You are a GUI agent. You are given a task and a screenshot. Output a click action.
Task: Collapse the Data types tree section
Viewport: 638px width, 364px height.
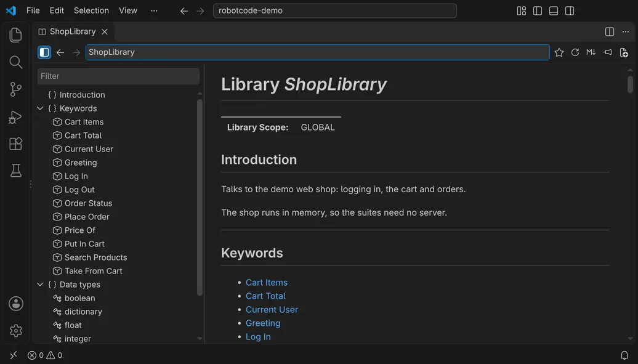point(40,285)
